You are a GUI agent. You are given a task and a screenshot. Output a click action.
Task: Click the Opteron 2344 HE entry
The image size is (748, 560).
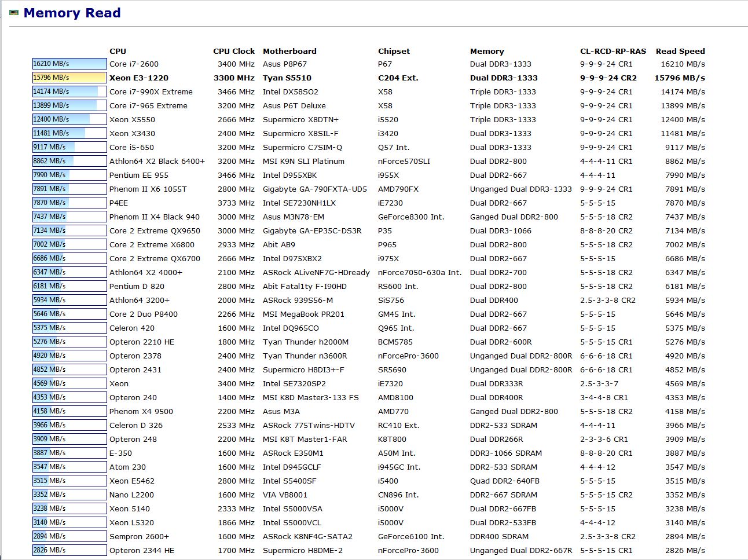[x=142, y=551]
